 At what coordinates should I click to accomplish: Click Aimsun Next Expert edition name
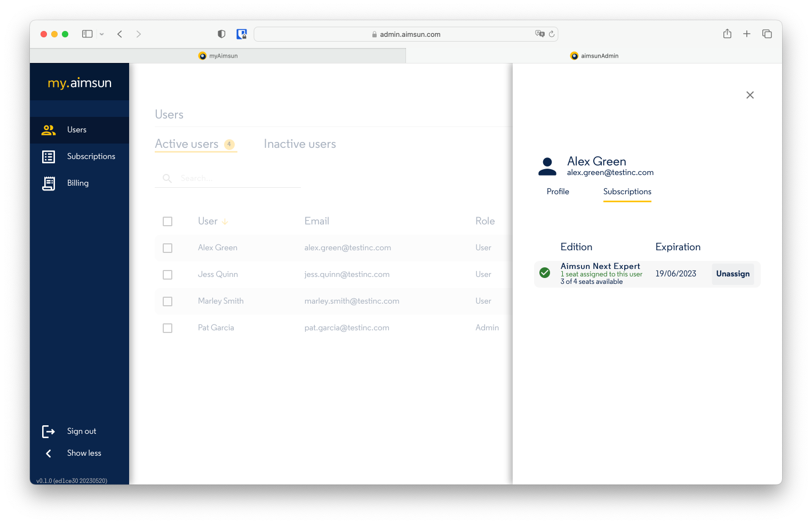click(x=600, y=266)
